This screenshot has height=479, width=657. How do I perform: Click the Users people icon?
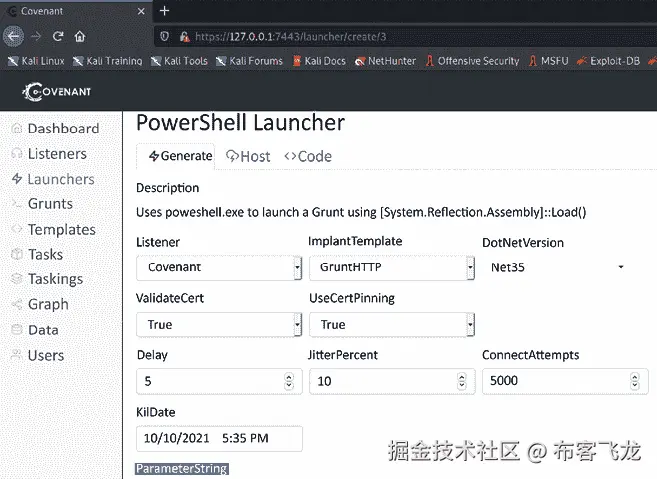(x=17, y=355)
